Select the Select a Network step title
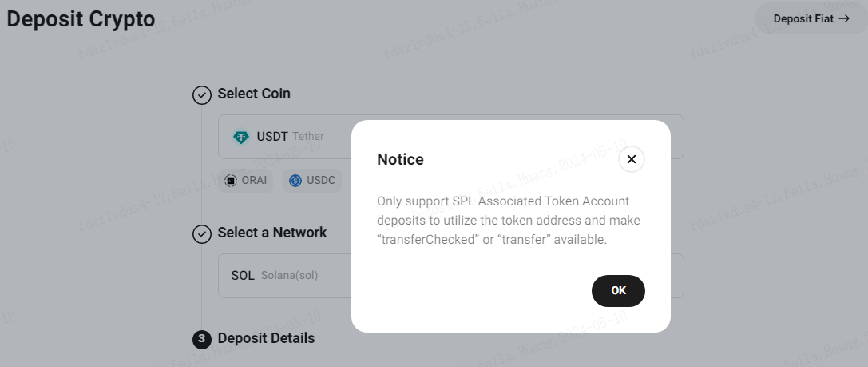 (x=272, y=233)
